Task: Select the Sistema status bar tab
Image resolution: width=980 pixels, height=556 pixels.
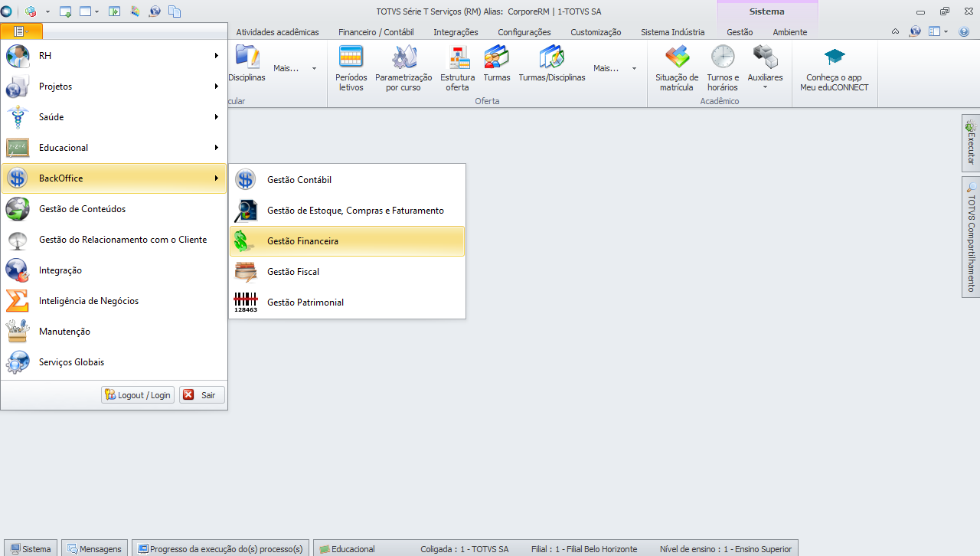Action: (x=31, y=548)
